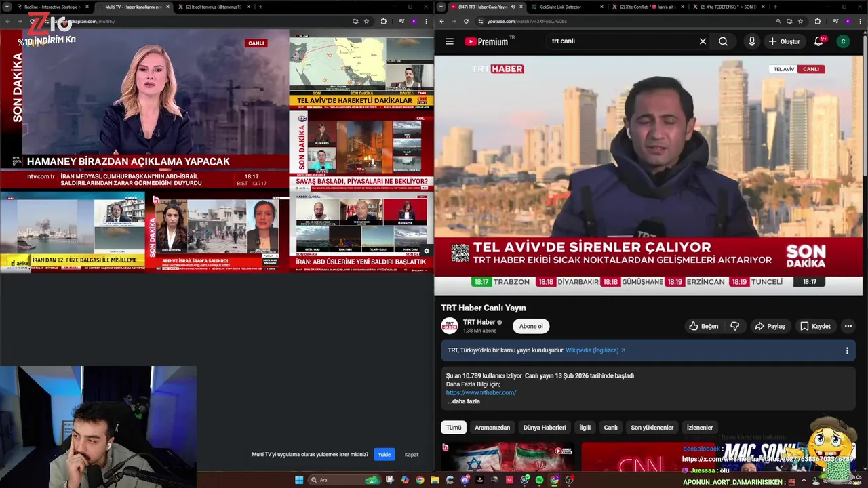868x488 pixels.
Task: Click the Paylaş share button
Action: coord(770,326)
